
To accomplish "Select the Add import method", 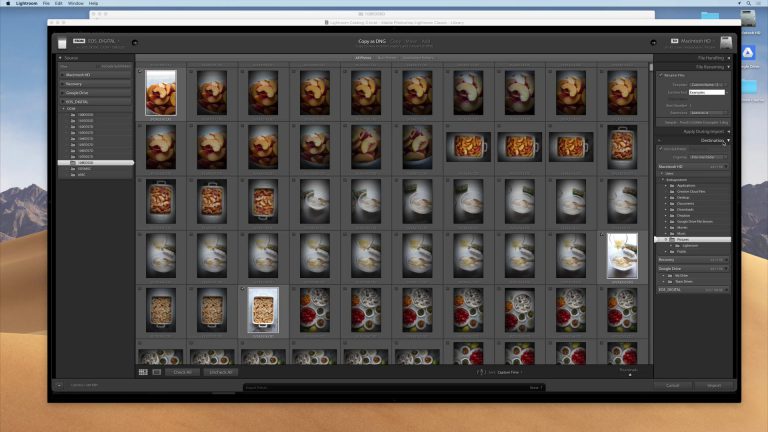I will click(426, 41).
